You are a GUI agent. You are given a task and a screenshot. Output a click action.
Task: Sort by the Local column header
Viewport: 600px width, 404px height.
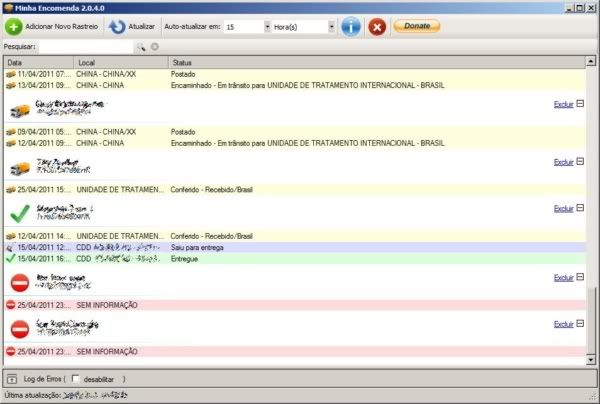click(121, 62)
